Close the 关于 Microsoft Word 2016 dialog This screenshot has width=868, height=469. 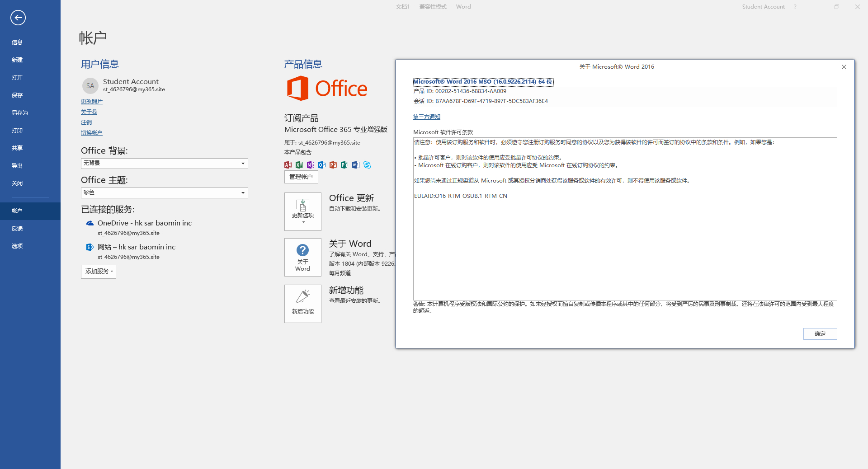[x=844, y=67]
